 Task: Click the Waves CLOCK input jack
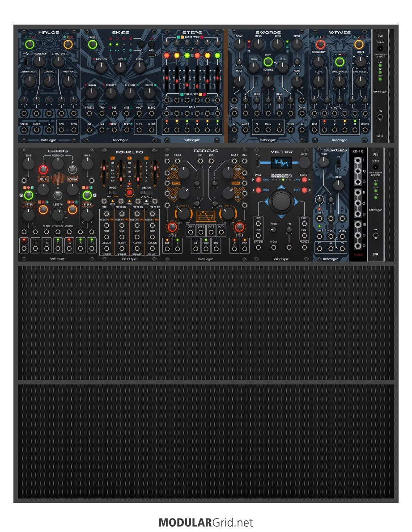(365, 130)
